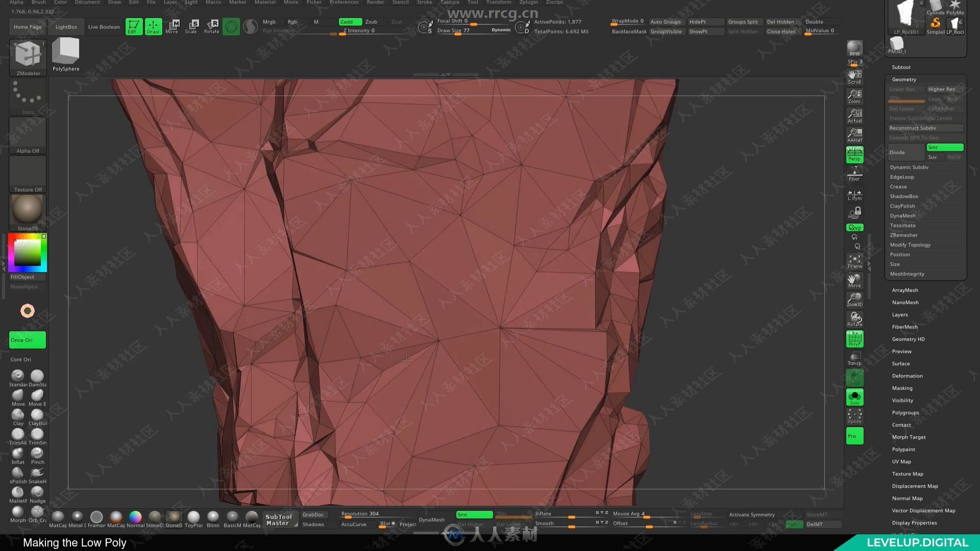The height and width of the screenshot is (551, 980).
Task: Toggle the Persp perspective button
Action: coord(854,155)
